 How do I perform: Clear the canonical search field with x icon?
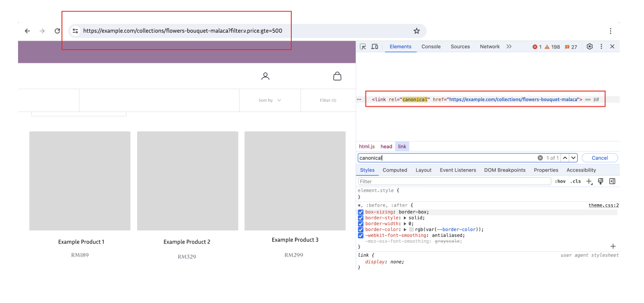(x=540, y=158)
